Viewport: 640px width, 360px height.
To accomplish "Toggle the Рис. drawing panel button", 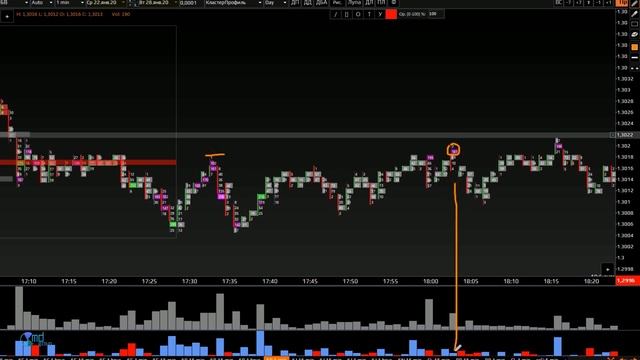I will click(x=337, y=2).
